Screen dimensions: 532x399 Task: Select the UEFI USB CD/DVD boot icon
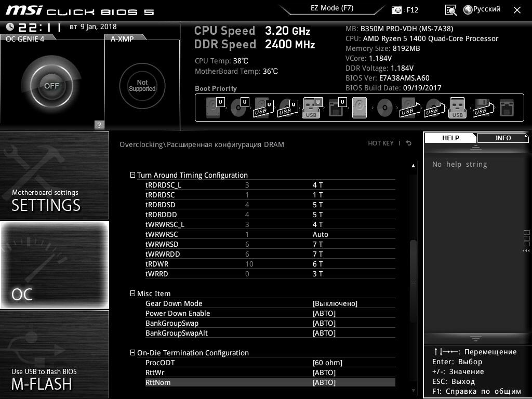[288, 108]
